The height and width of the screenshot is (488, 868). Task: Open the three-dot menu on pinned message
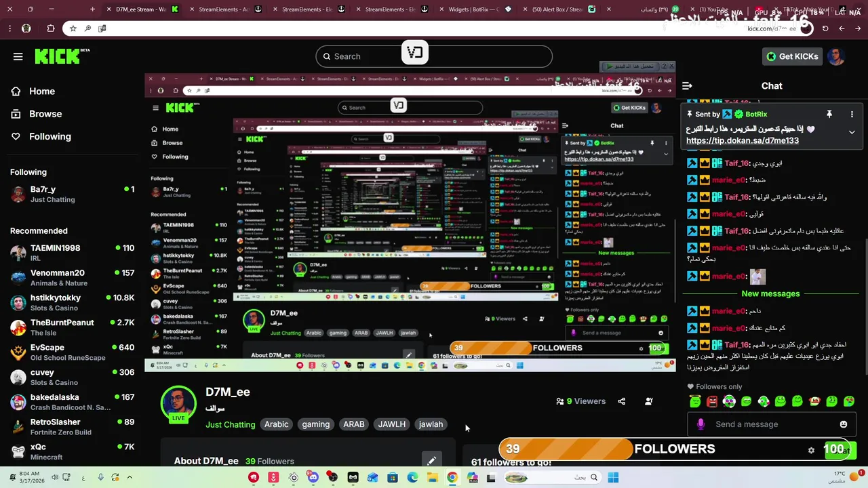852,114
